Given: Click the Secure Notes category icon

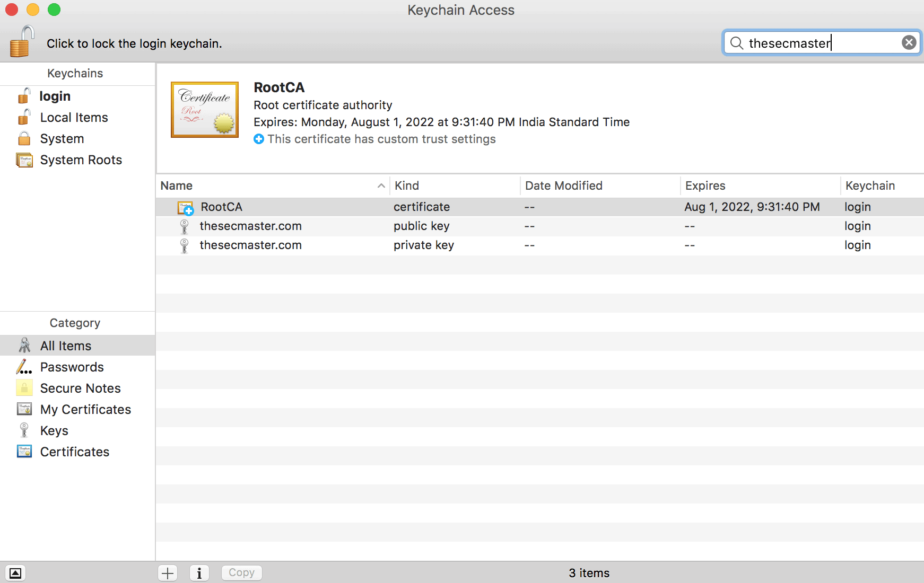Looking at the screenshot, I should click(24, 388).
